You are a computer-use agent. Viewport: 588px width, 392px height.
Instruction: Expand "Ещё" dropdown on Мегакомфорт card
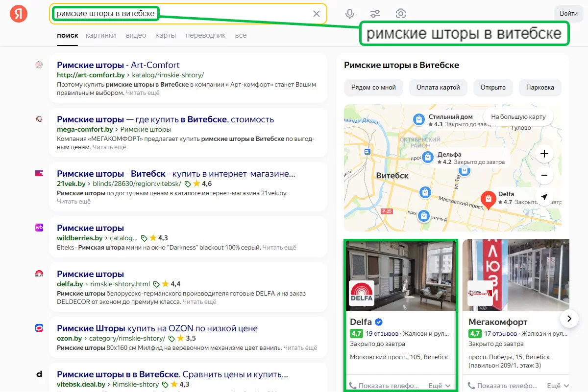(558, 386)
